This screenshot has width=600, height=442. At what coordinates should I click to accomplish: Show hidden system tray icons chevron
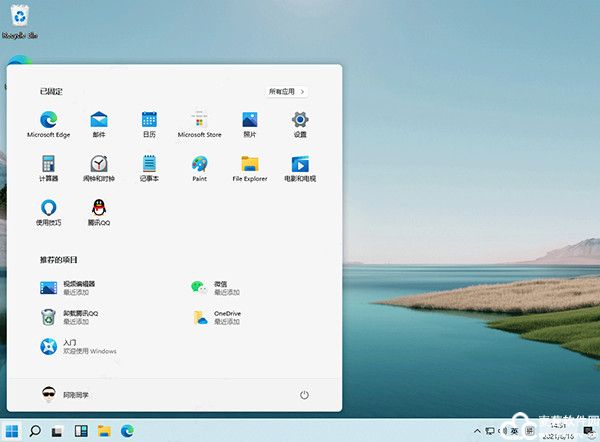[x=477, y=431]
